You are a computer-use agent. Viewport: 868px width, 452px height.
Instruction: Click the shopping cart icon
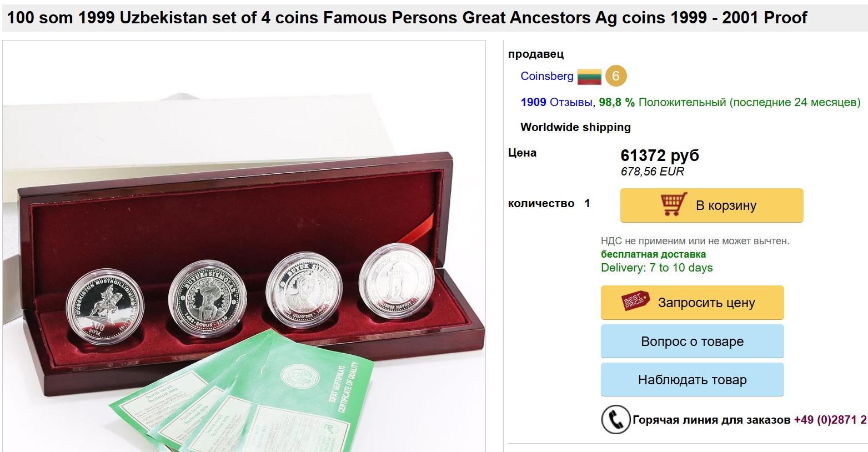point(674,205)
